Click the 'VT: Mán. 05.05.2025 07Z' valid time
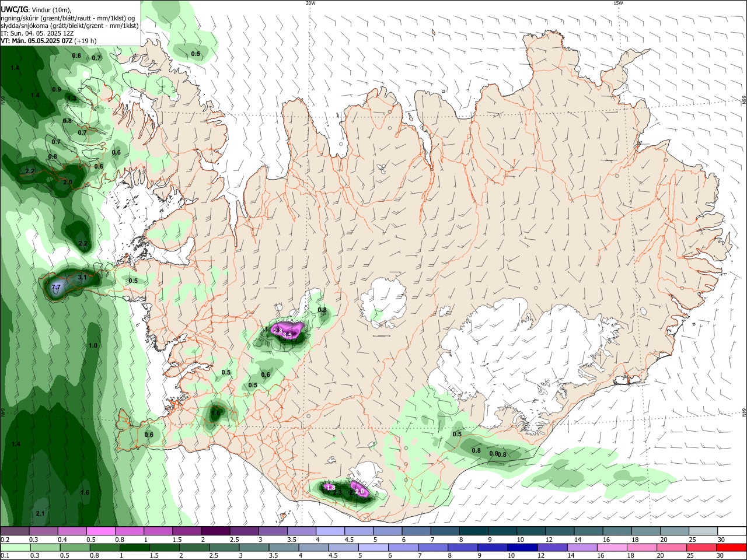 point(36,41)
